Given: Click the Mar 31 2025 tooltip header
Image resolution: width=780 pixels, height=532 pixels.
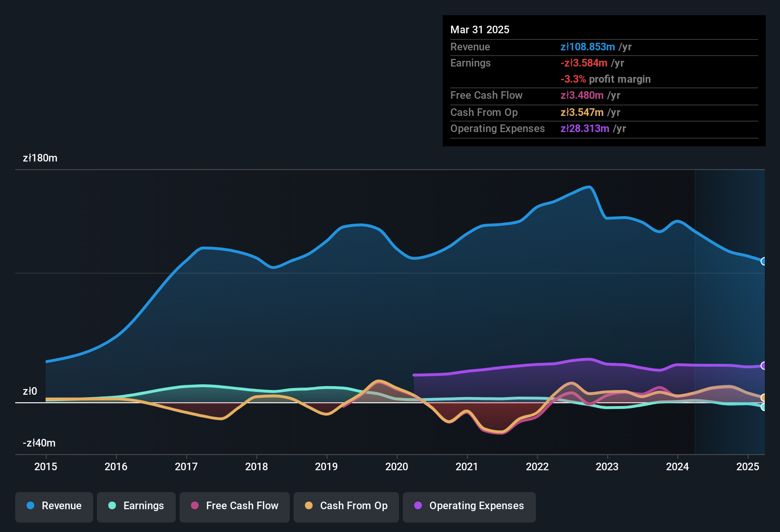Looking at the screenshot, I should click(x=480, y=29).
